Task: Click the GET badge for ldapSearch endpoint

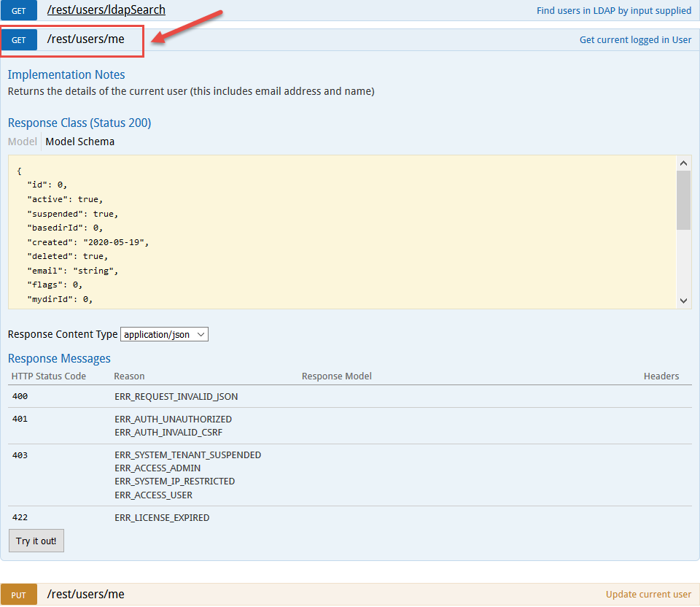Action: tap(18, 10)
